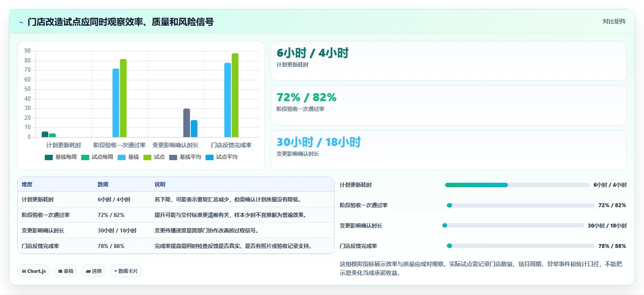The width and height of the screenshot is (644, 295).
Task: Toggle the 试点平均 legend swatch
Action: coord(209,157)
